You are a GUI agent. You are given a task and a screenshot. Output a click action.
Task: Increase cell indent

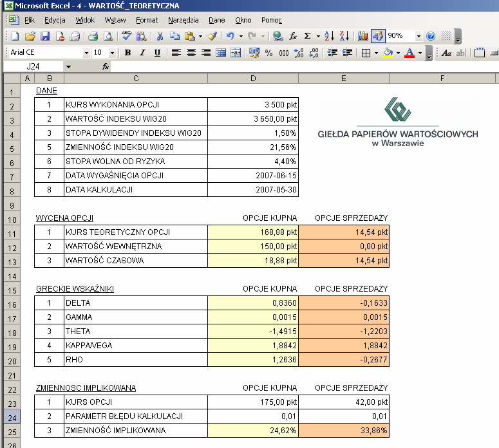[x=347, y=53]
